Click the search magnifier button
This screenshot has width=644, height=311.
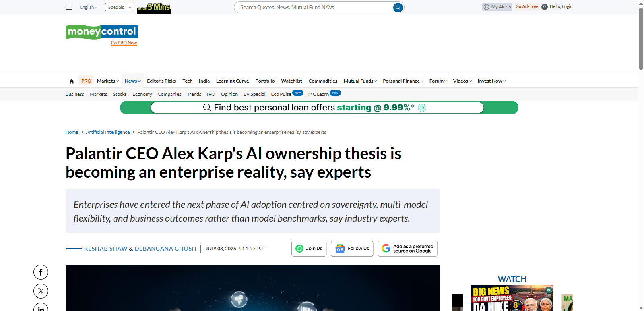[398, 7]
